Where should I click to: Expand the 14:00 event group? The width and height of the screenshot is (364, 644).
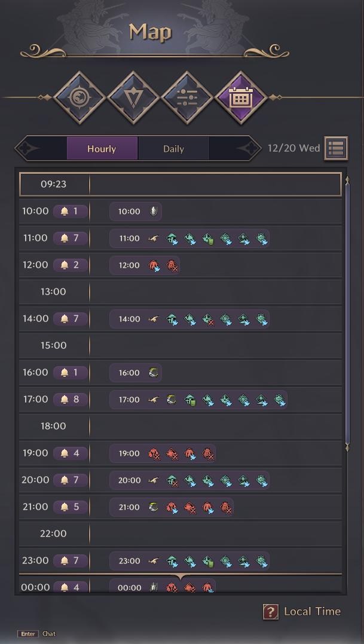(x=189, y=319)
